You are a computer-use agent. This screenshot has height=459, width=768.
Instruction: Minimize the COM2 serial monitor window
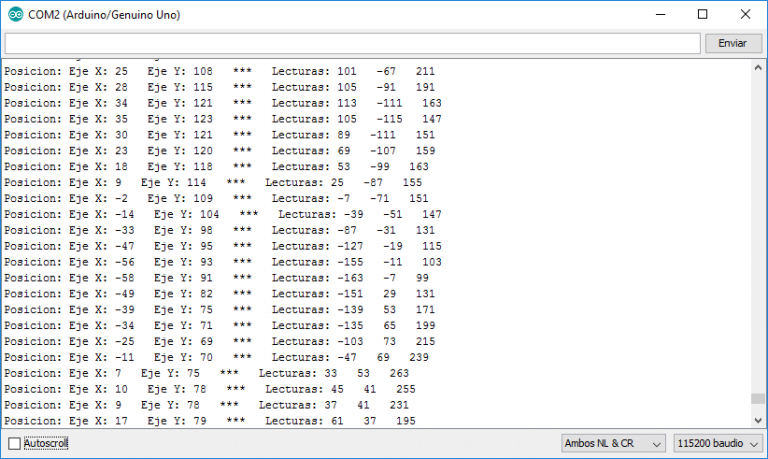[x=657, y=14]
